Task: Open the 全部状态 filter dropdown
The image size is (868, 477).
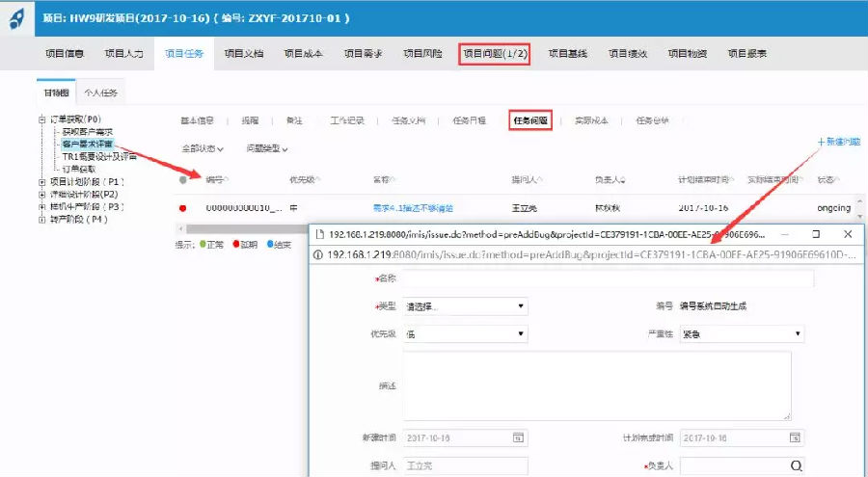Action: [x=203, y=148]
